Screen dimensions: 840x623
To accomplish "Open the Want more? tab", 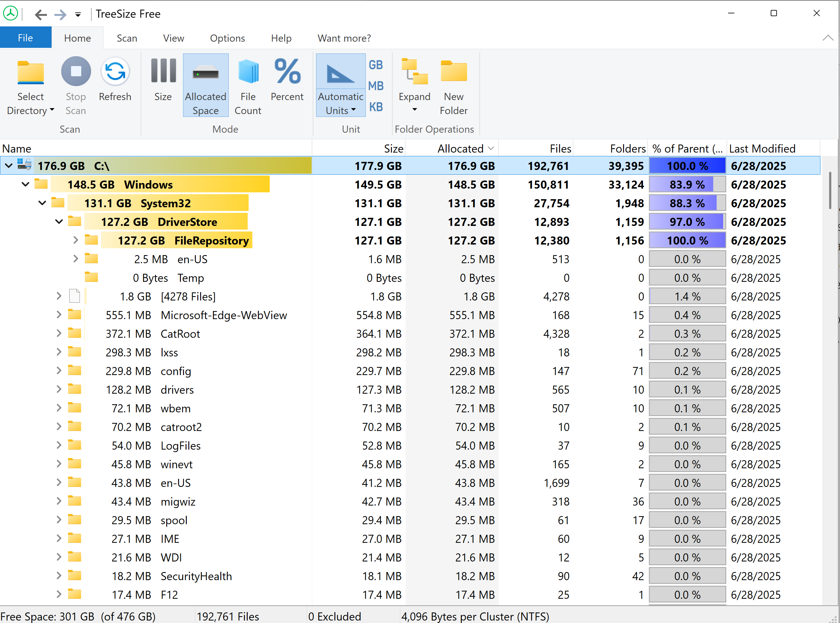I will [344, 38].
